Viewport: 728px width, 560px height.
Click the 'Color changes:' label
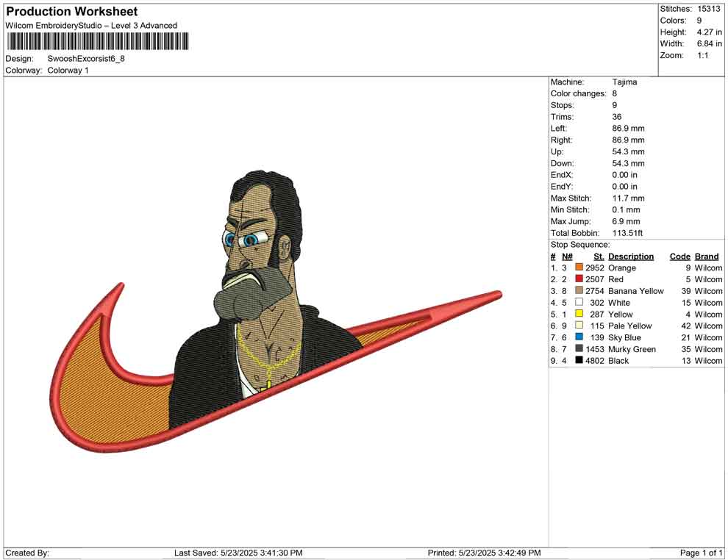pyautogui.click(x=579, y=93)
